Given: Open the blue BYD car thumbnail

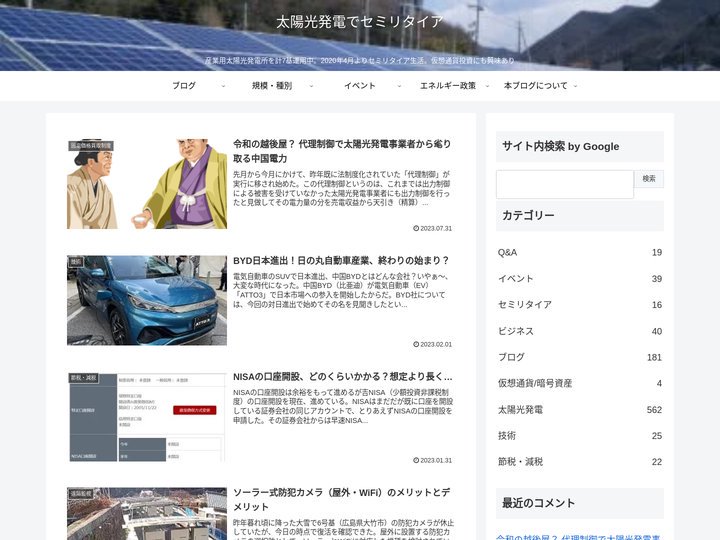Looking at the screenshot, I should (x=147, y=300).
